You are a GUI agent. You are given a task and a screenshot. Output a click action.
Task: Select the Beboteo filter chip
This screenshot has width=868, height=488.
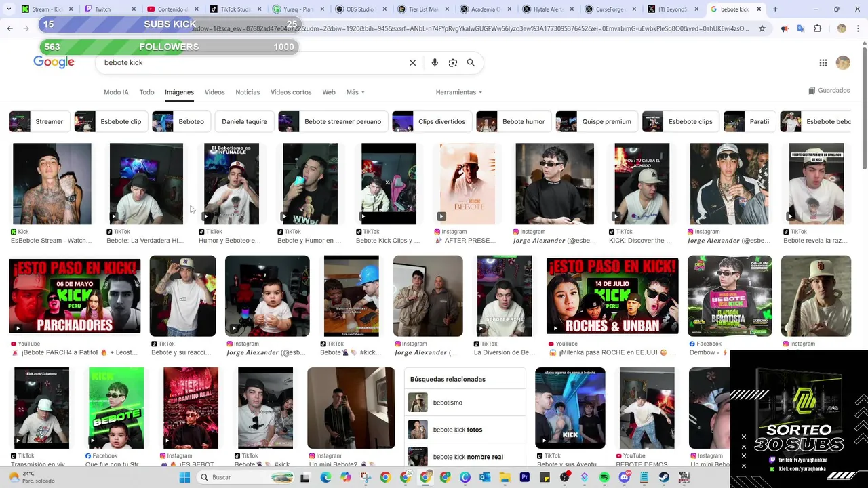tap(181, 121)
